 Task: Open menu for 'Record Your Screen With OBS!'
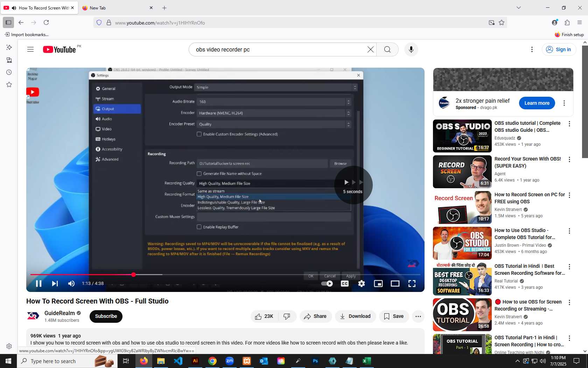pos(569,159)
